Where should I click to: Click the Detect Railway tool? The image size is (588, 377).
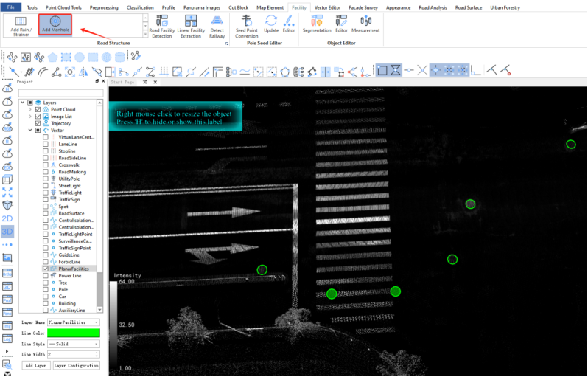click(x=217, y=27)
